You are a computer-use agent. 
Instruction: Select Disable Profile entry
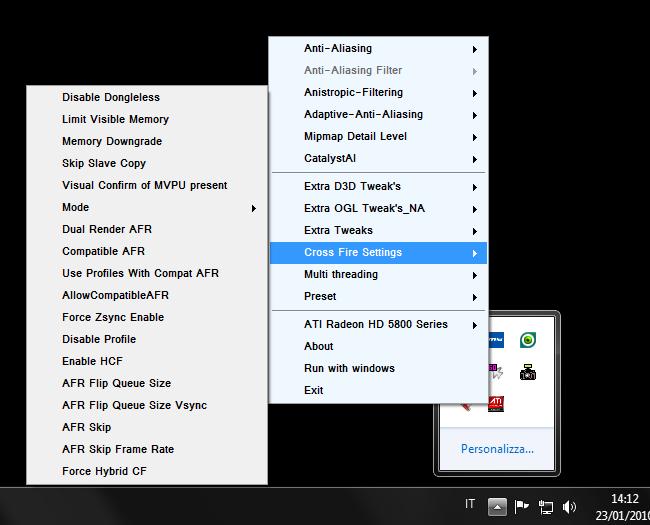(x=147, y=339)
